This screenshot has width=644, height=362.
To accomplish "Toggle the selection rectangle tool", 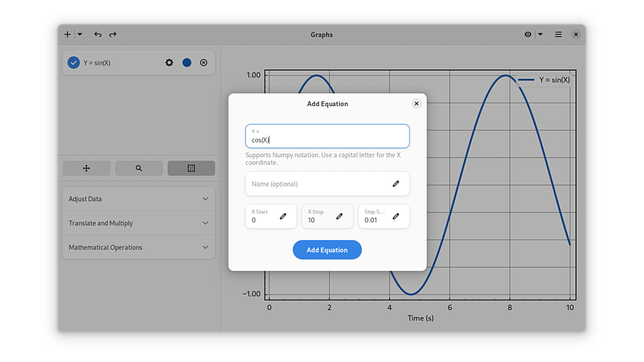I will (x=191, y=168).
